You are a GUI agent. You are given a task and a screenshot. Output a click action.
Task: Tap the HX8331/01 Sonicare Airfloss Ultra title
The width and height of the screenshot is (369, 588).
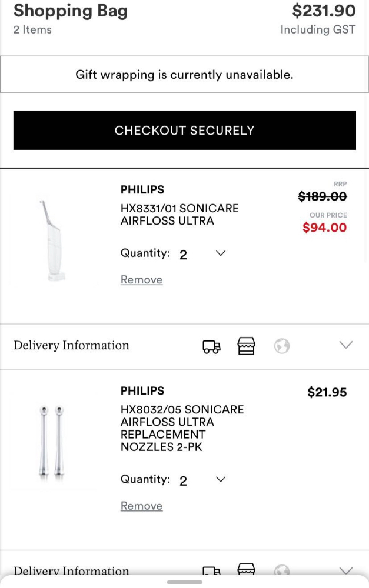pyautogui.click(x=179, y=215)
